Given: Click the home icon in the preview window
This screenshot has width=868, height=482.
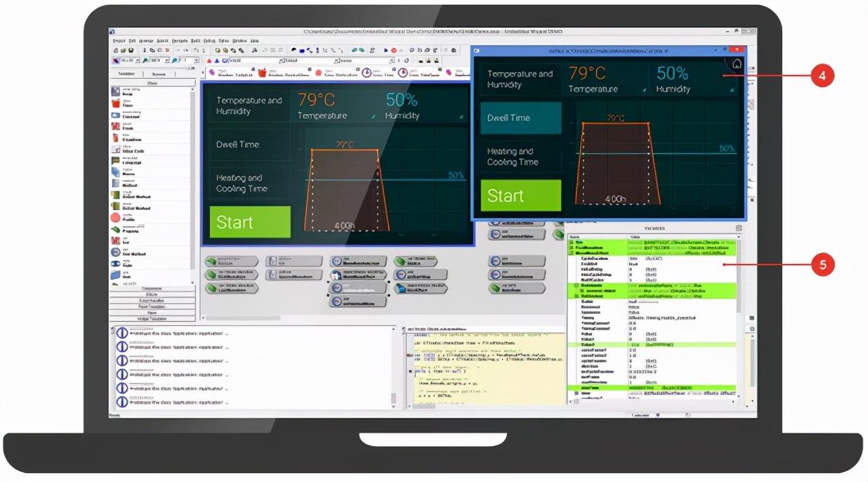Looking at the screenshot, I should (737, 64).
